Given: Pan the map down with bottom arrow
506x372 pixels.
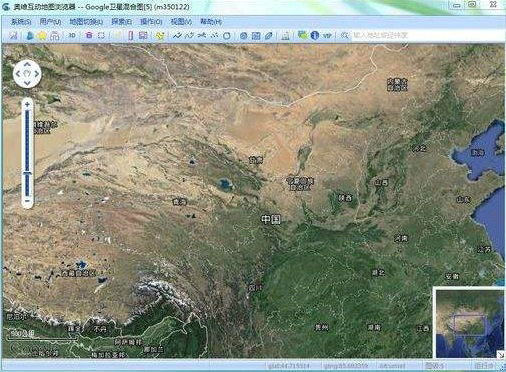Looking at the screenshot, I should tap(27, 83).
